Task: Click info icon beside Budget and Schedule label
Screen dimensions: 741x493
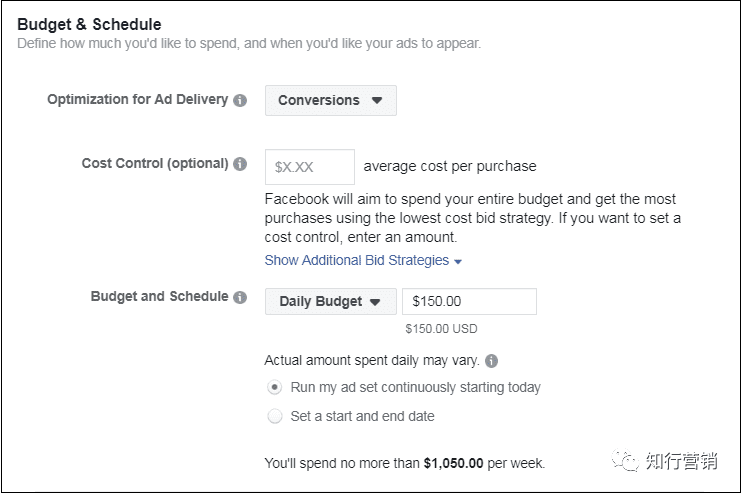Action: 240,297
